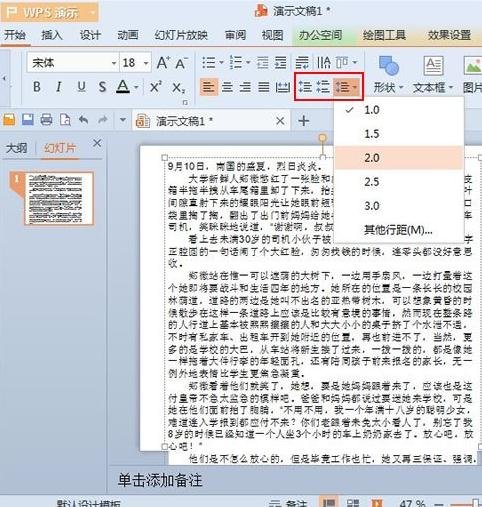Viewport: 482px width, 507px height.
Task: Click the Save disk icon
Action: pyautogui.click(x=28, y=120)
